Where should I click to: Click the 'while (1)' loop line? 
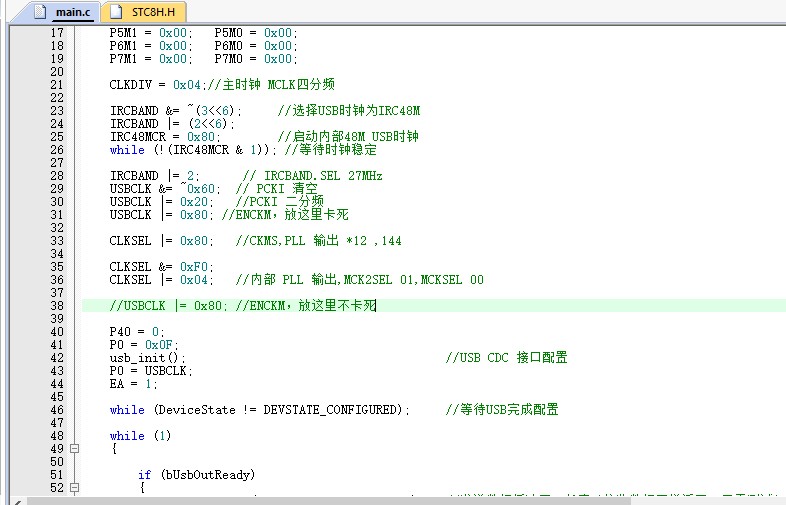tap(140, 436)
